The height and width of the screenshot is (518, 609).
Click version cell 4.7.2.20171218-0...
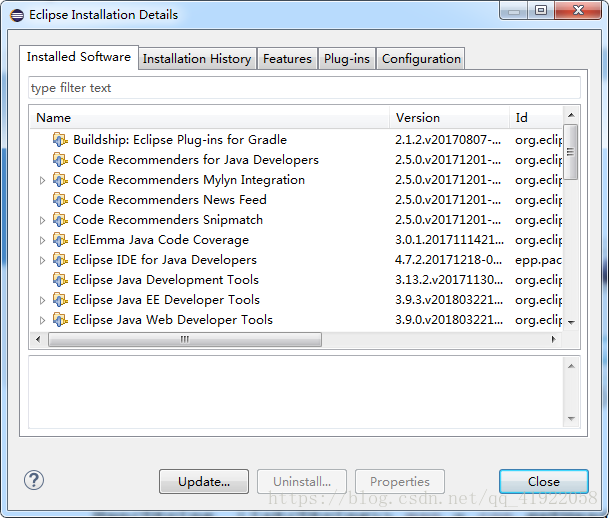449,260
